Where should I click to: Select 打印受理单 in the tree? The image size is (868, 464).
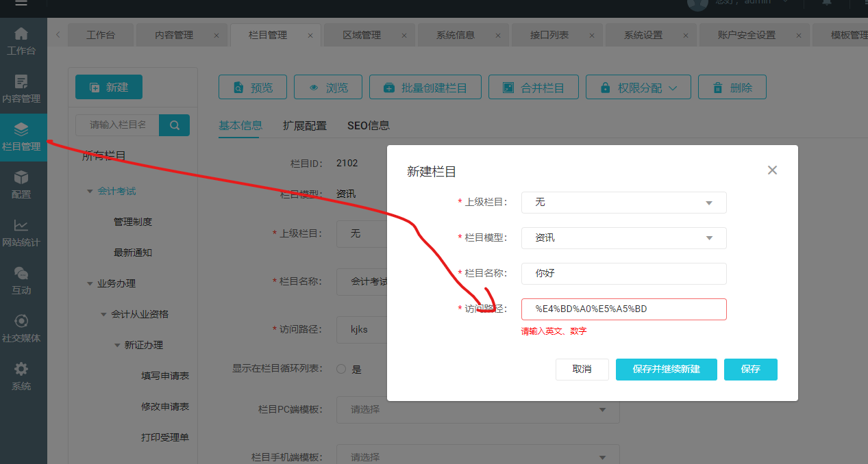click(165, 437)
